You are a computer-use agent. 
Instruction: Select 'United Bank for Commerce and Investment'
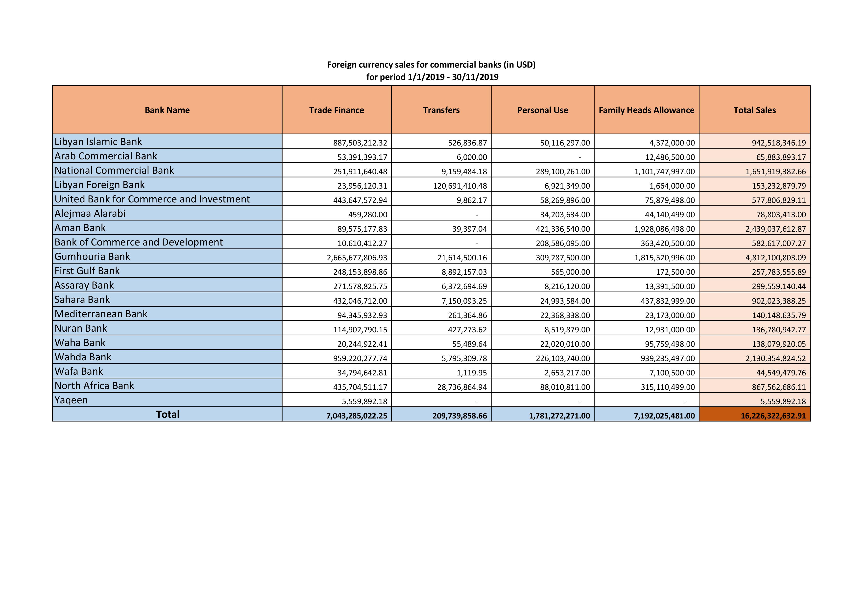[x=167, y=199]
